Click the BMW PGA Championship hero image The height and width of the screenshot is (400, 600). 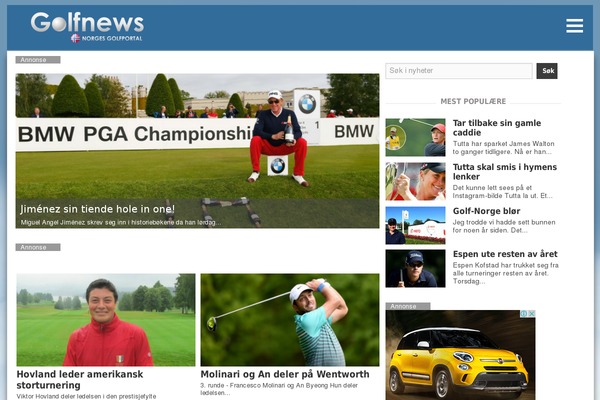click(197, 151)
